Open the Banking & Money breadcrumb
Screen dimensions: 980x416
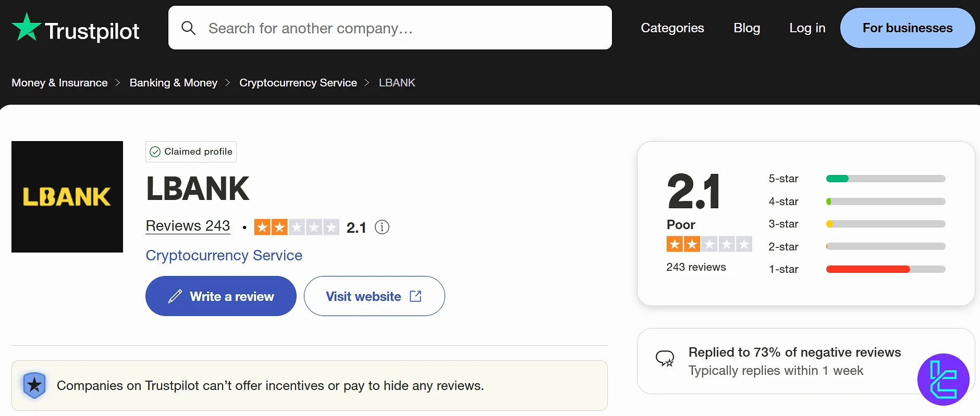point(173,82)
